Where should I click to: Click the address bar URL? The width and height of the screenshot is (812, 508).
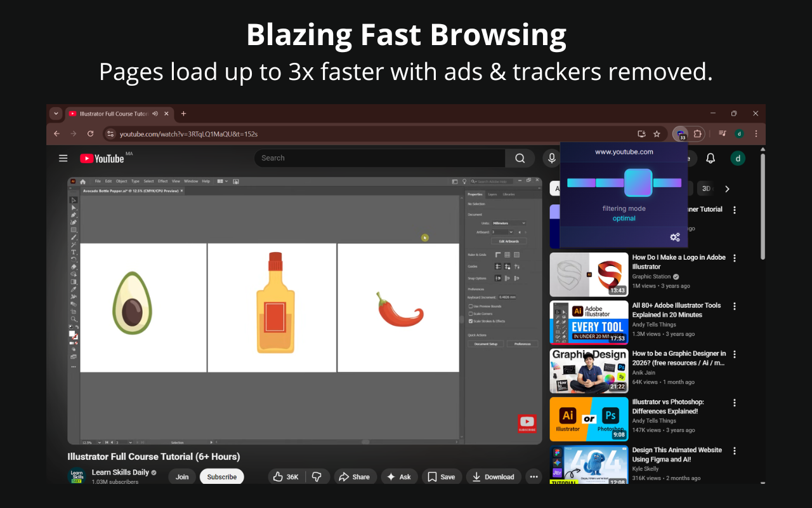click(188, 134)
